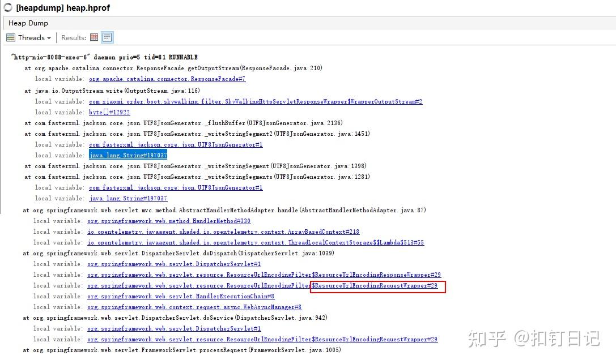Open the WebAsyncManager#8 variable link

coord(194,307)
